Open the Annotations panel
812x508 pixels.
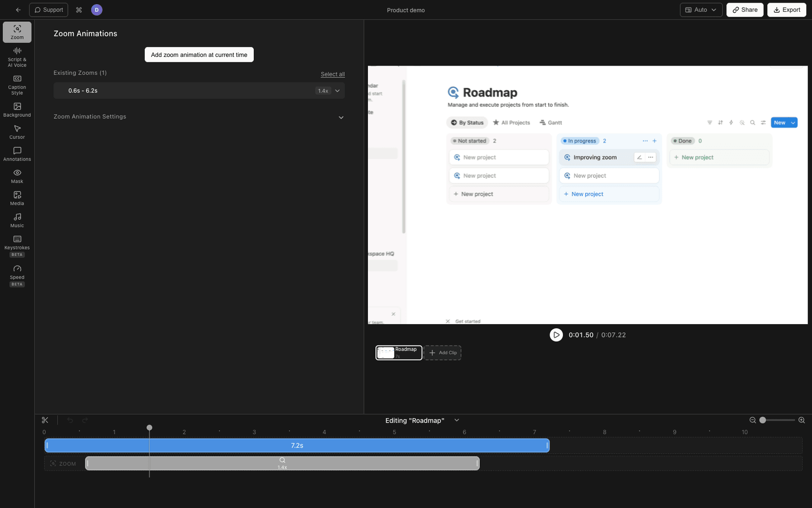(x=17, y=154)
